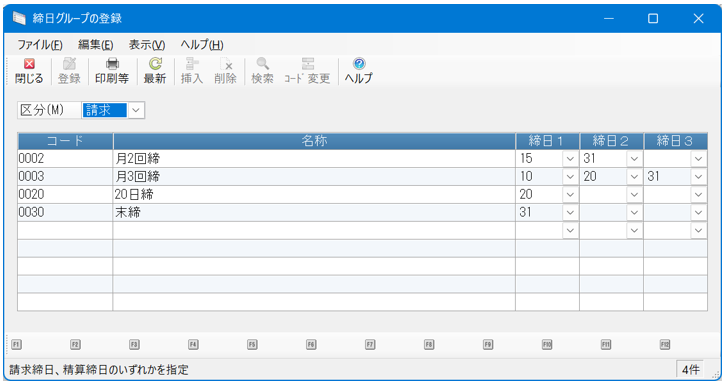The image size is (724, 385).
Task: Expand 締日1 dropdown for row 0003
Action: 570,177
